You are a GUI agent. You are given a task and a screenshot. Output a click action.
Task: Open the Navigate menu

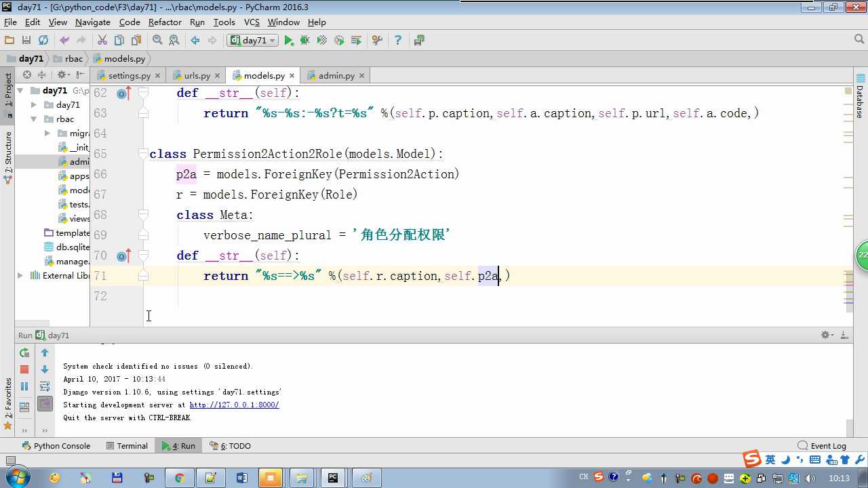[x=92, y=22]
